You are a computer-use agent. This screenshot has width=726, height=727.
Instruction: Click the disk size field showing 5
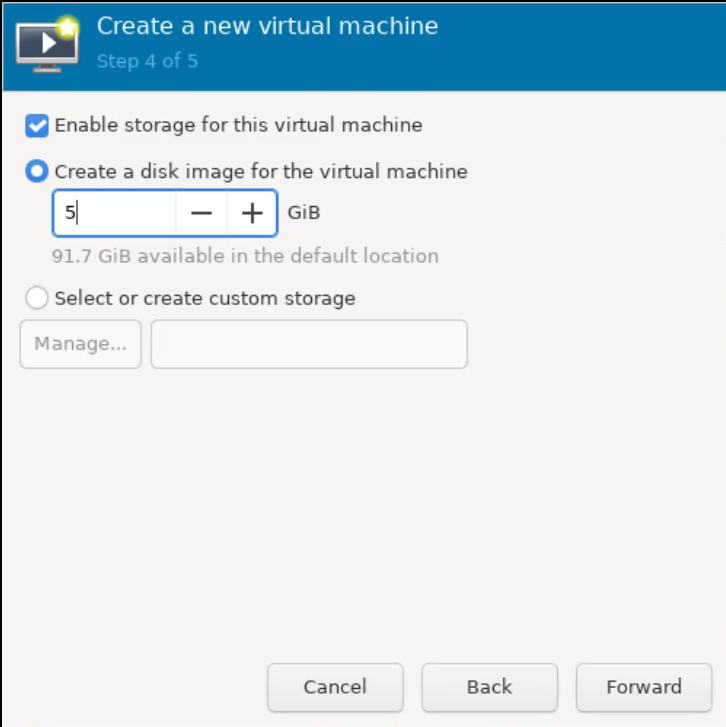point(114,213)
